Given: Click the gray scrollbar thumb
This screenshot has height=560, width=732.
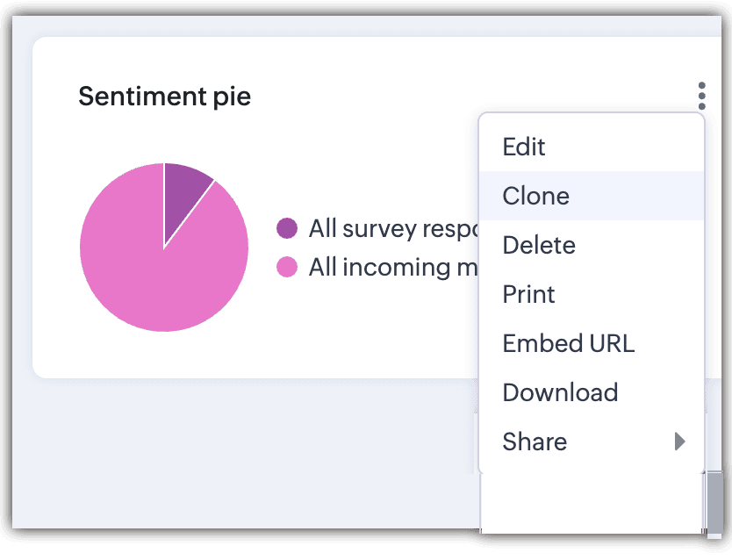Looking at the screenshot, I should click(x=715, y=505).
